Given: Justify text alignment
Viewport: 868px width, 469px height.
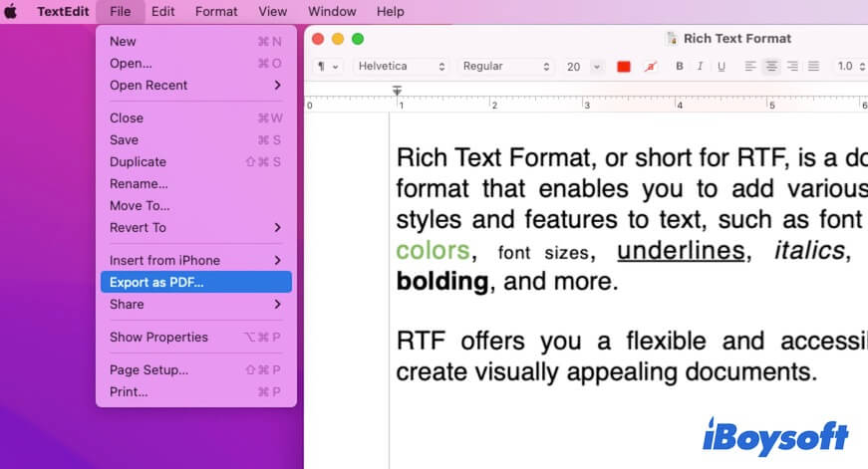Looking at the screenshot, I should tap(813, 67).
